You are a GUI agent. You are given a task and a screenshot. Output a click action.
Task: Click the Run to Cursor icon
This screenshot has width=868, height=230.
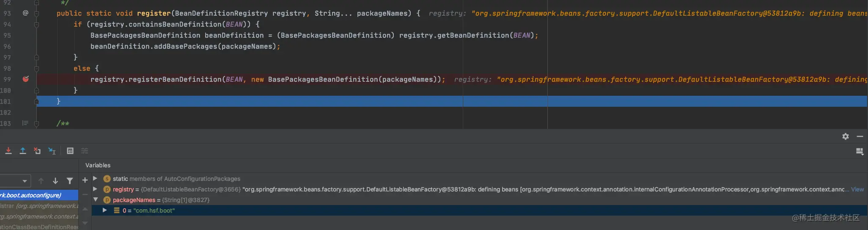click(x=52, y=151)
